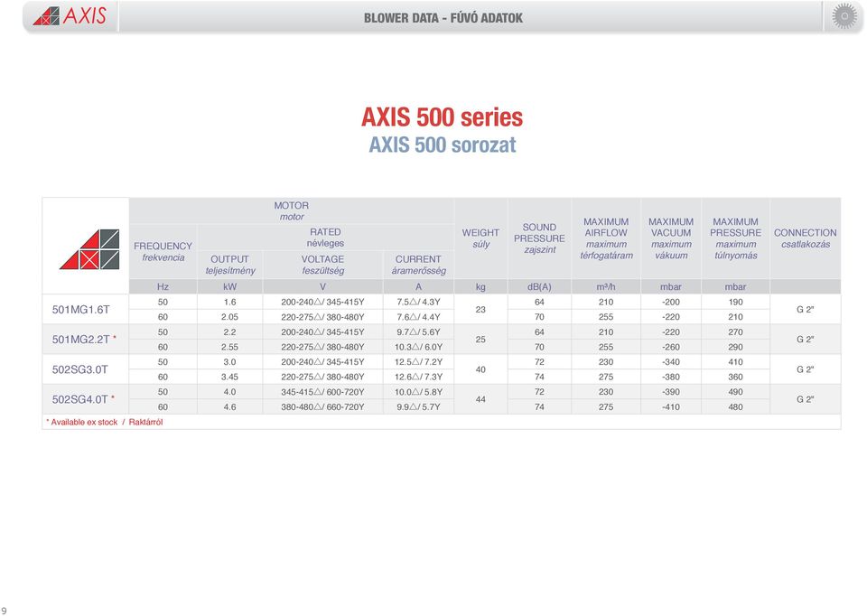Click the AXIS logo in the top banner

pyautogui.click(x=70, y=16)
